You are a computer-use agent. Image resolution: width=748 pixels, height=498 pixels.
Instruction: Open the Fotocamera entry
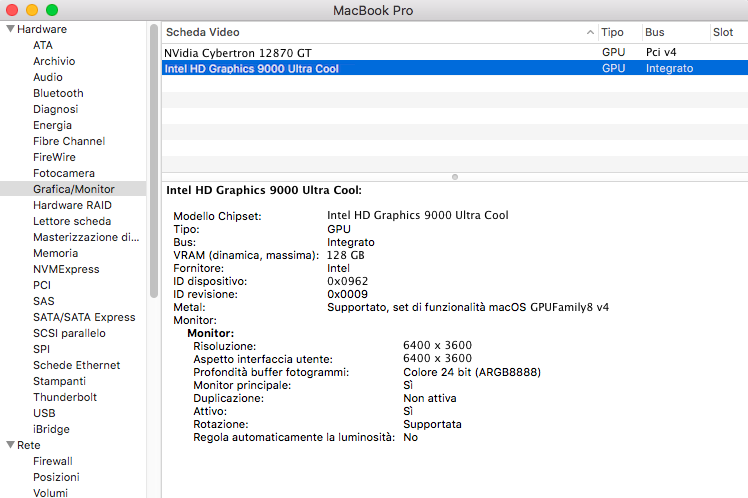click(x=64, y=173)
